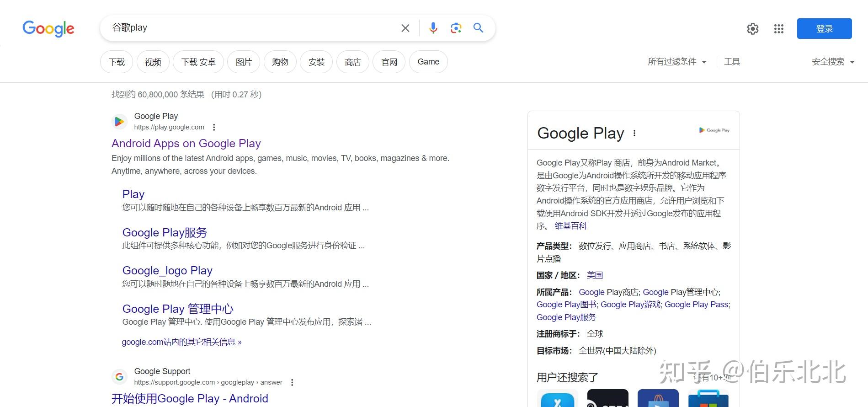Screen dimensions: 868x407
Task: Click the 工具 tools button
Action: [x=732, y=62]
